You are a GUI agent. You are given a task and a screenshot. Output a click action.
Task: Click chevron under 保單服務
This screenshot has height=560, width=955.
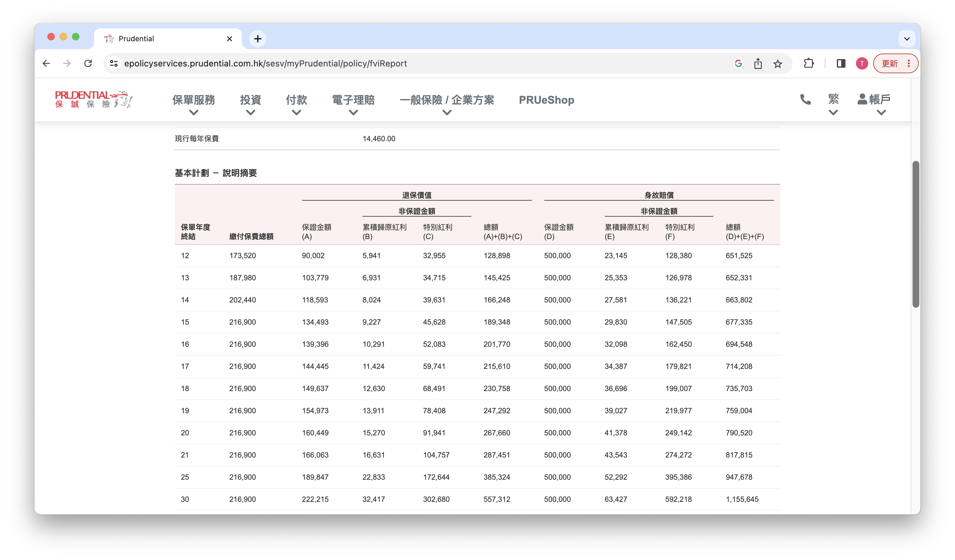[194, 113]
